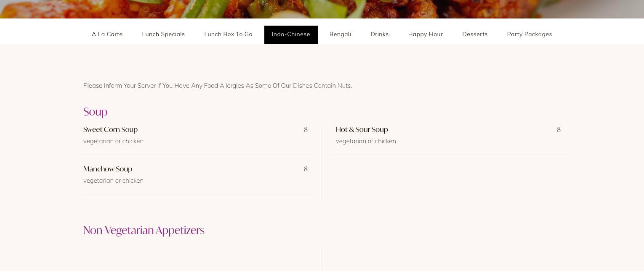
Task: Open the A La Carte menu tab
Action: pos(107,34)
